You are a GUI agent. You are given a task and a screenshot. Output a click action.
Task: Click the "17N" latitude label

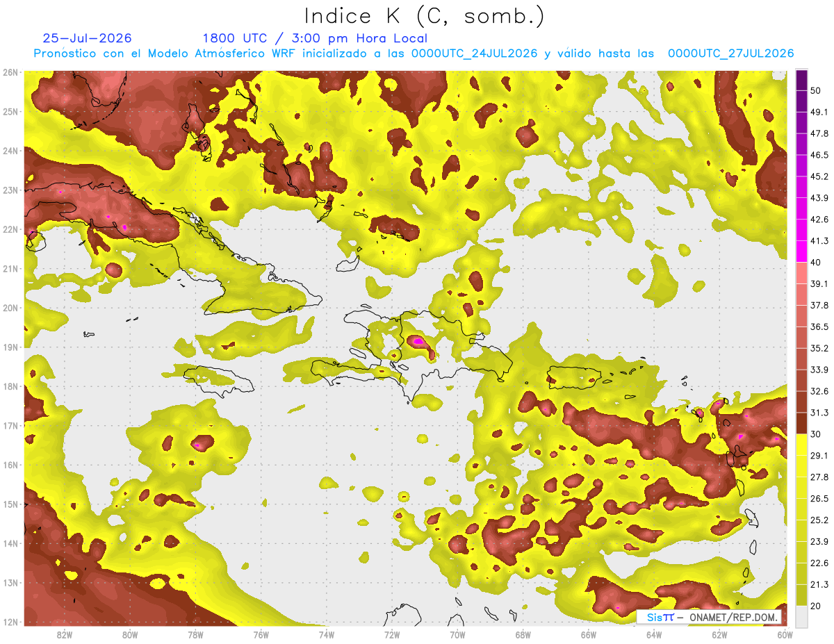coord(11,425)
